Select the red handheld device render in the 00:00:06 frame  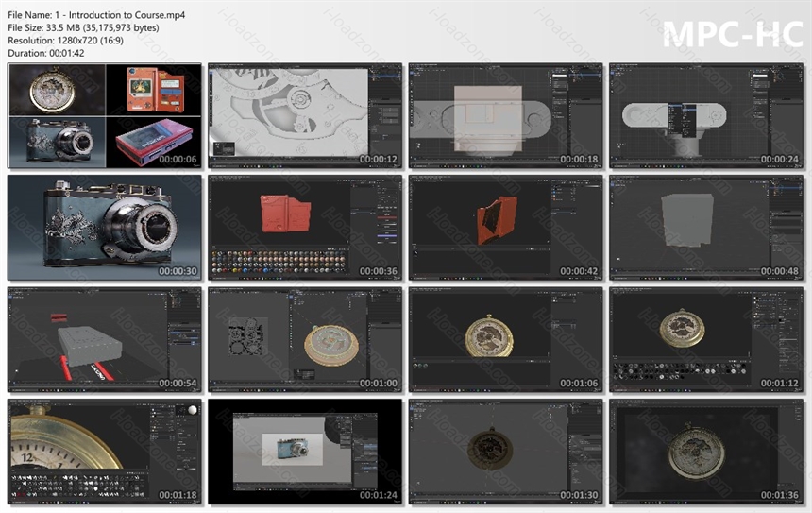pyautogui.click(x=154, y=90)
